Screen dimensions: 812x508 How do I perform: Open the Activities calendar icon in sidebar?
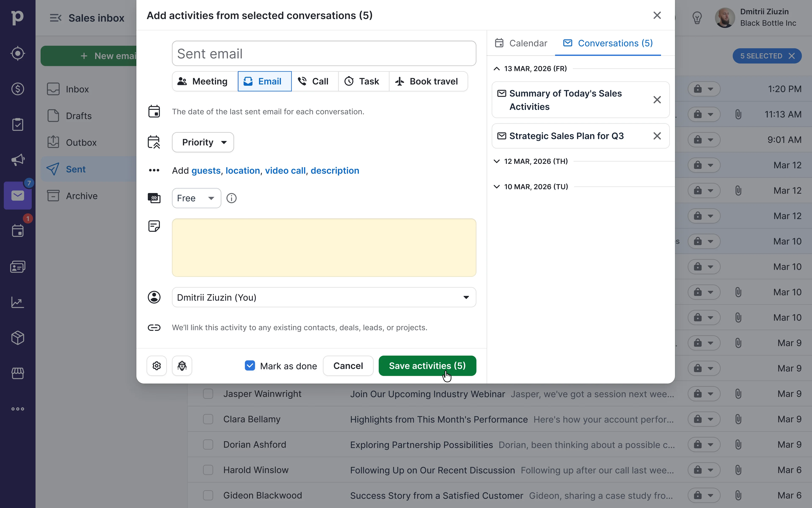tap(18, 231)
